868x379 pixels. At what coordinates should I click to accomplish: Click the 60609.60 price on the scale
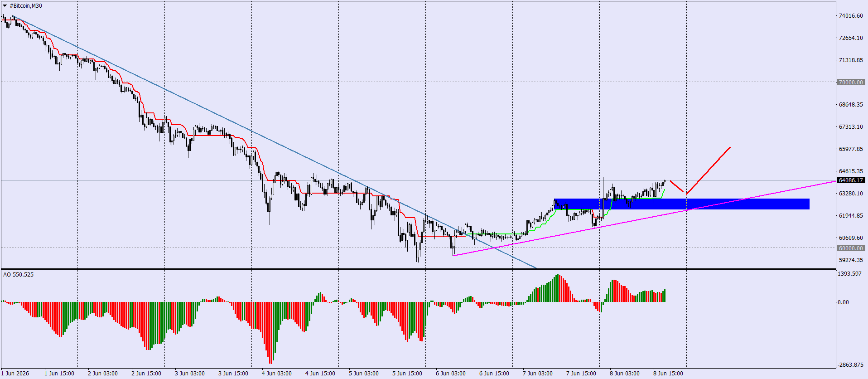click(851, 238)
